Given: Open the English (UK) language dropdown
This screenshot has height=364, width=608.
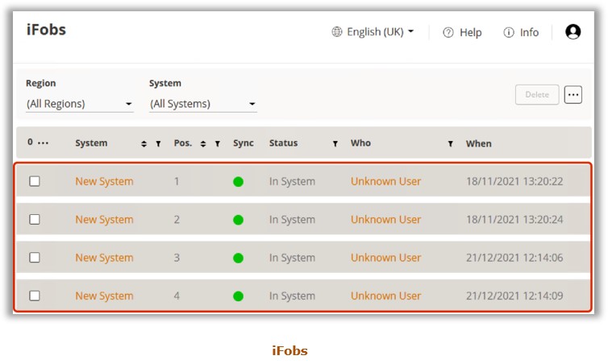Looking at the screenshot, I should [373, 32].
